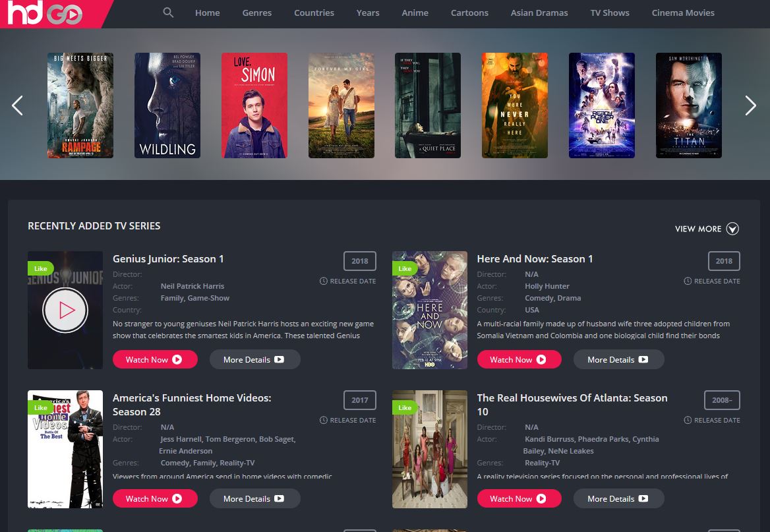Image resolution: width=770 pixels, height=532 pixels.
Task: Go to previous slide with left carousel arrow
Action: pyautogui.click(x=17, y=105)
